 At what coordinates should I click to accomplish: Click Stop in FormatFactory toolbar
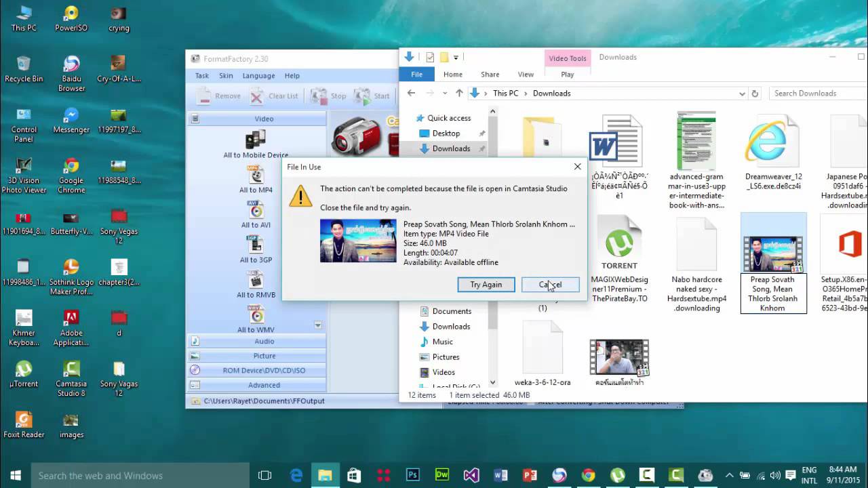point(328,96)
